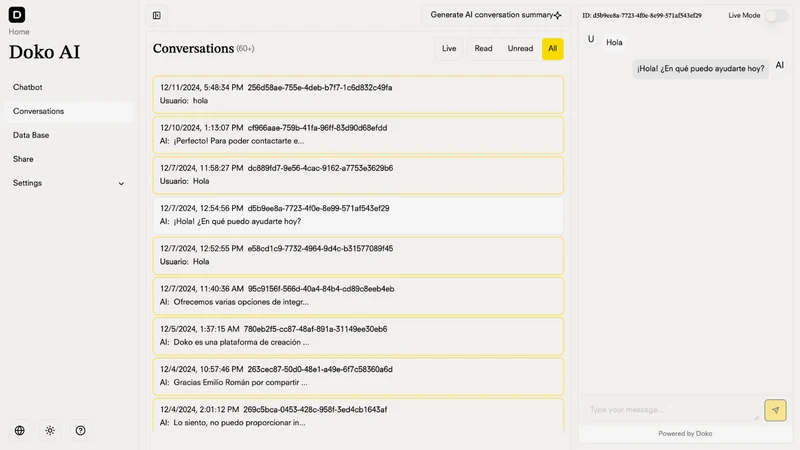This screenshot has width=800, height=450.
Task: Click the (60+) conversation count
Action: click(245, 49)
